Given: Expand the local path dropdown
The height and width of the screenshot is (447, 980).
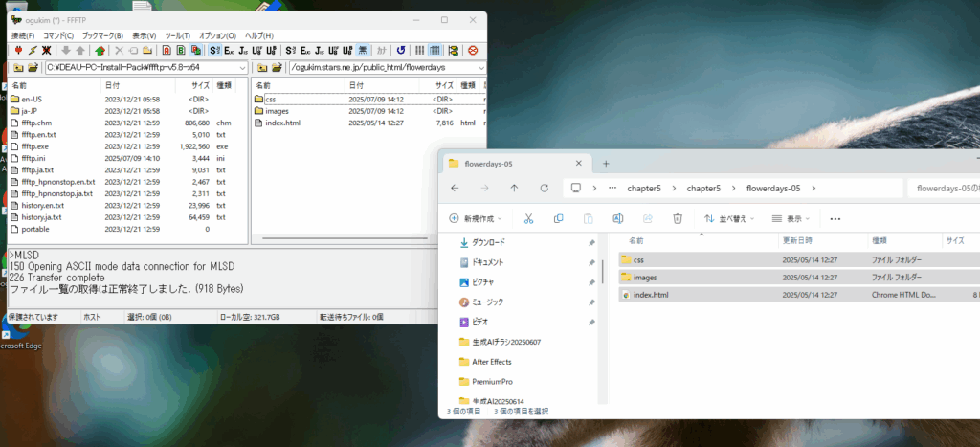Looking at the screenshot, I should point(242,68).
